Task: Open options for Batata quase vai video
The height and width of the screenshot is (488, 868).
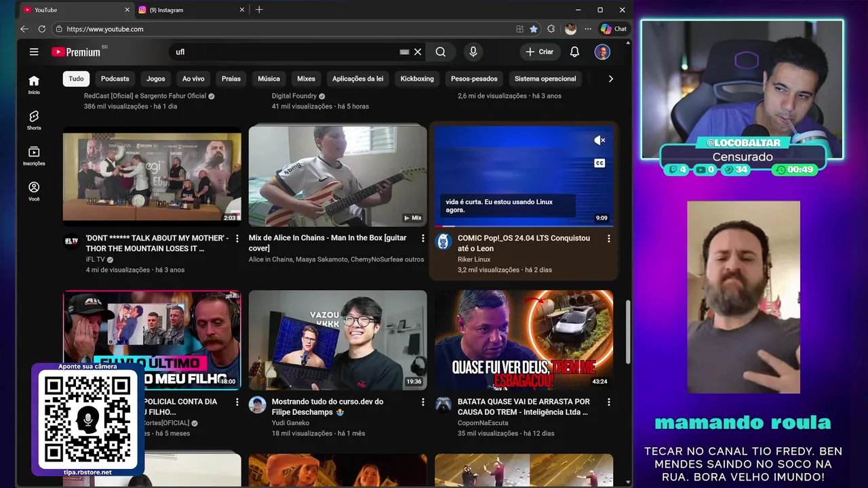Action: 608,402
